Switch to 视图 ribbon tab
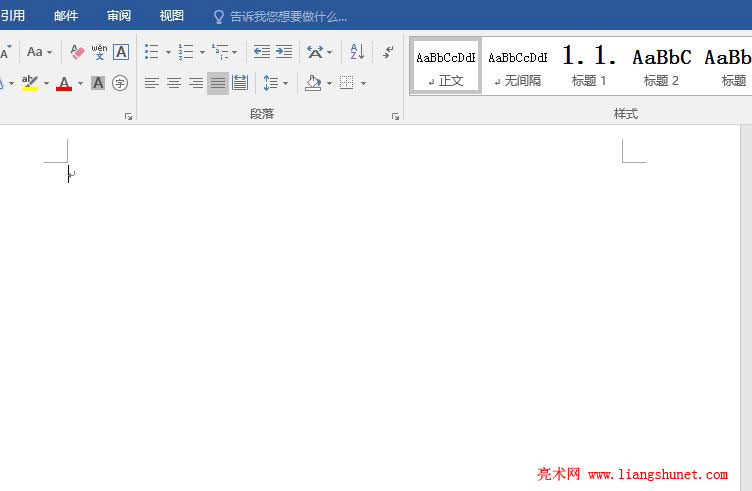752x491 pixels. (171, 16)
